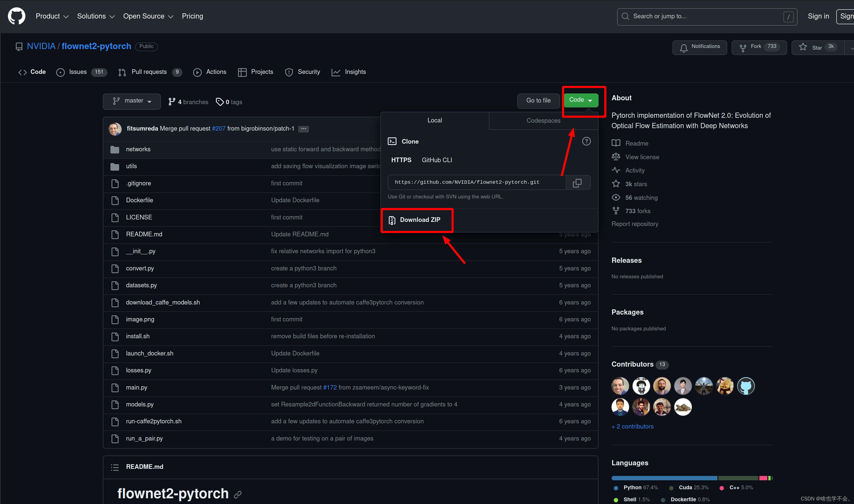
Task: Open the + 2 contributors link
Action: point(632,427)
